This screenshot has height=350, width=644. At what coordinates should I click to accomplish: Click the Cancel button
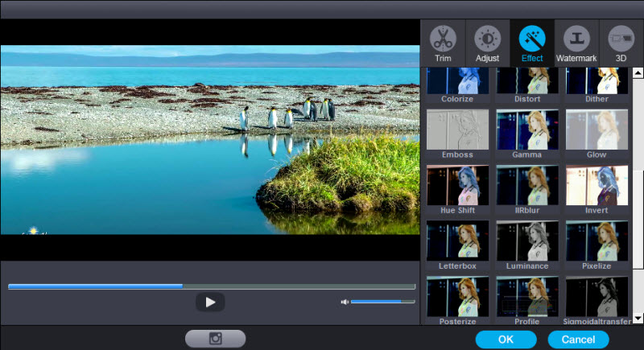[578, 340]
